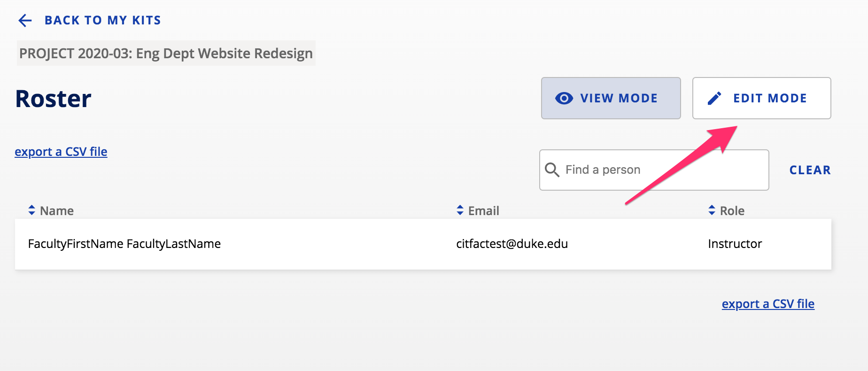Screen dimensions: 868x371
Task: Open bottom export a CSV file link
Action: pos(768,304)
